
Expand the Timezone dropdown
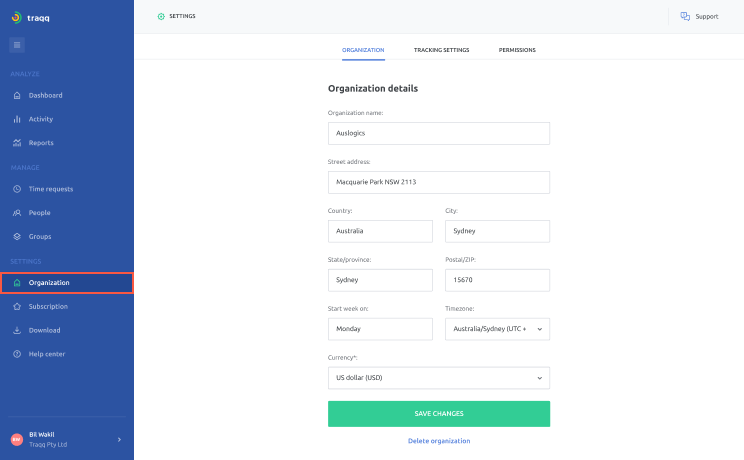click(497, 329)
